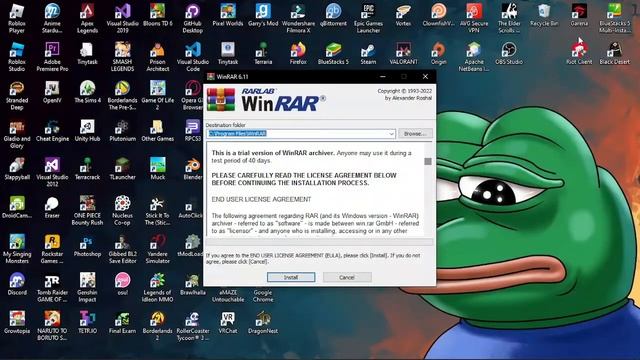Select the Discord desktop icon
This screenshot has height=360, width=640.
[17, 284]
